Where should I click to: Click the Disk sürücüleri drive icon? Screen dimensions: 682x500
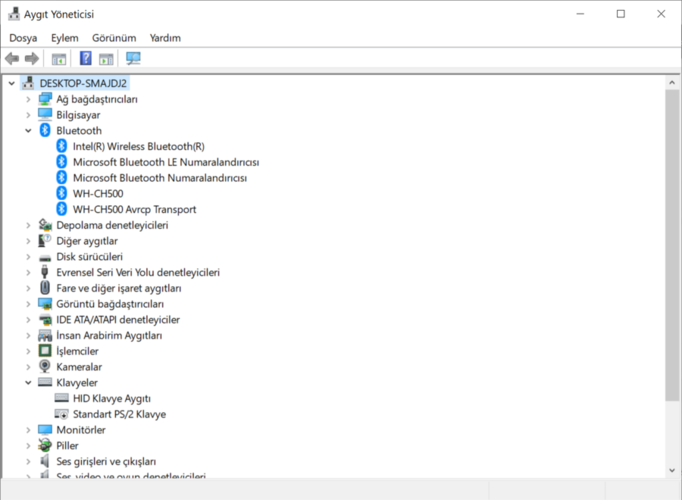pyautogui.click(x=45, y=257)
